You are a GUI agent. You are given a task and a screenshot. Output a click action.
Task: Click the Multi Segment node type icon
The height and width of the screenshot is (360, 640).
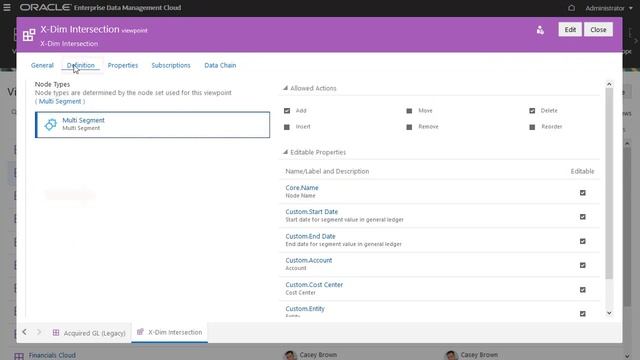(51, 124)
